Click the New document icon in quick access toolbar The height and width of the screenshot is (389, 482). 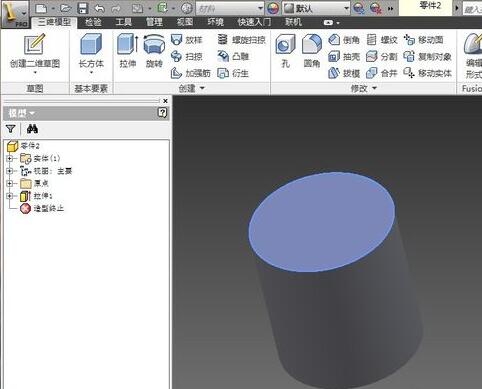coord(41,8)
